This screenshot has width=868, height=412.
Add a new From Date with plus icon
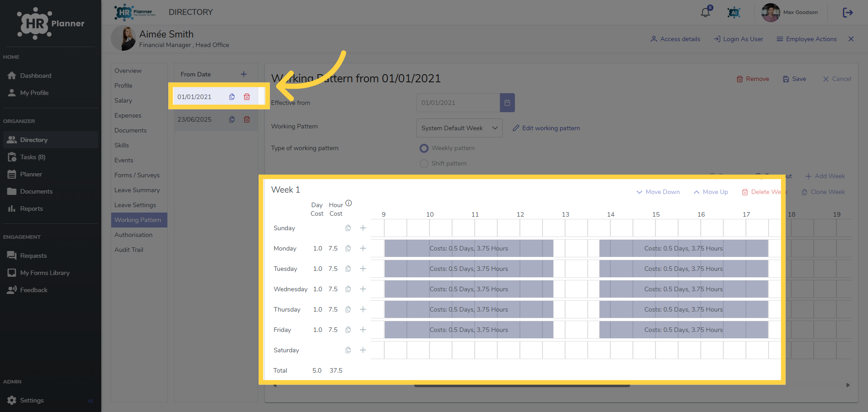click(x=244, y=74)
